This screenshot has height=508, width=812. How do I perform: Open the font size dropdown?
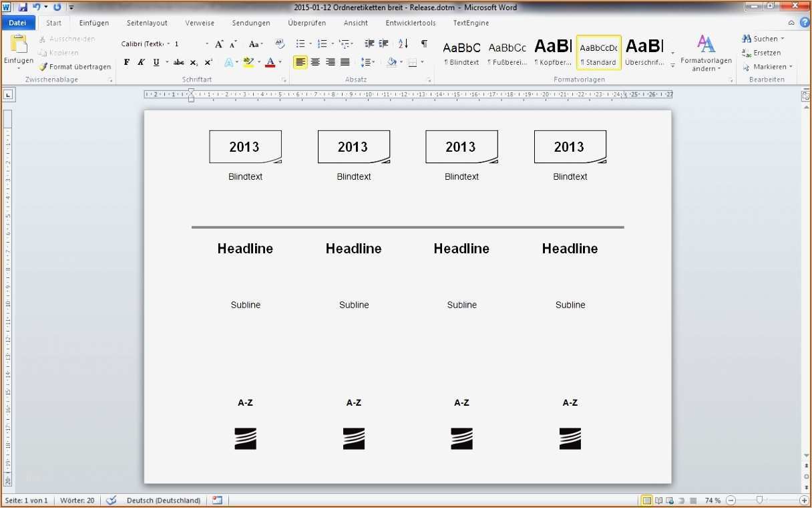pos(207,43)
